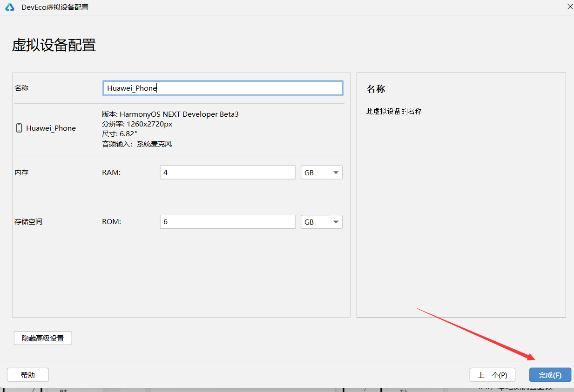Click the 版本: HarmonyOS NEXT Developer Beta3 text
Screen dimensions: 574x392
(170, 114)
